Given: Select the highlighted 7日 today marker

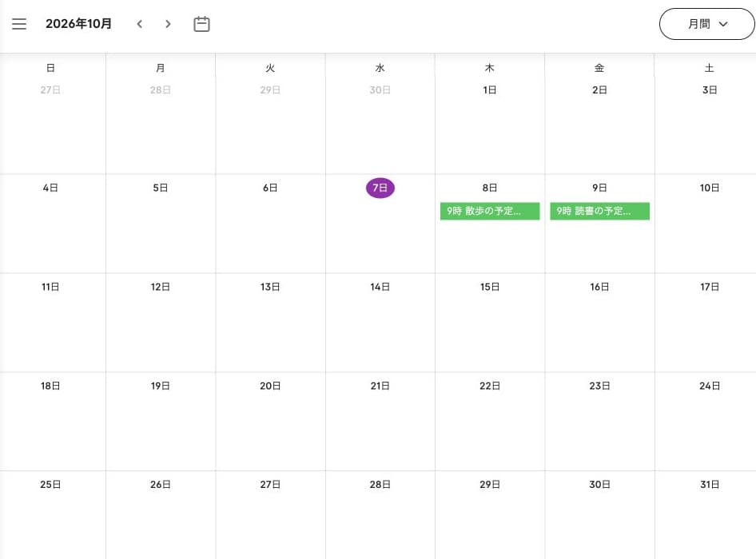Looking at the screenshot, I should click(380, 188).
